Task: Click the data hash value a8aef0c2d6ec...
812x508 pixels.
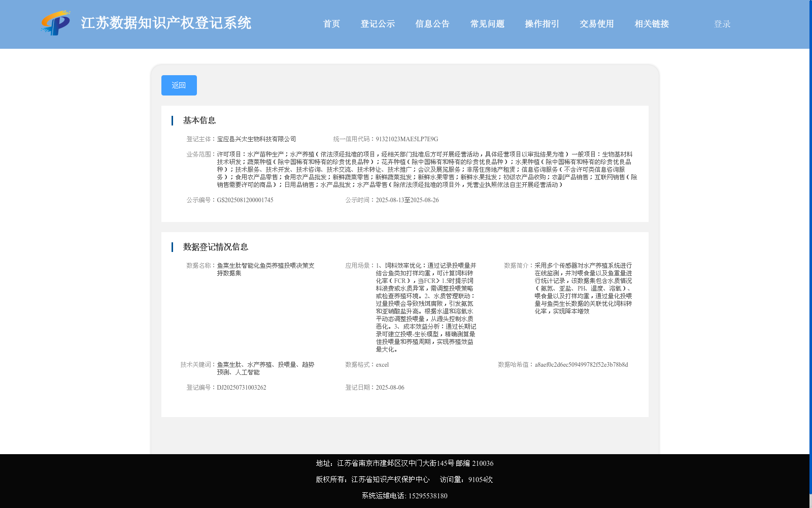Action: click(x=581, y=365)
